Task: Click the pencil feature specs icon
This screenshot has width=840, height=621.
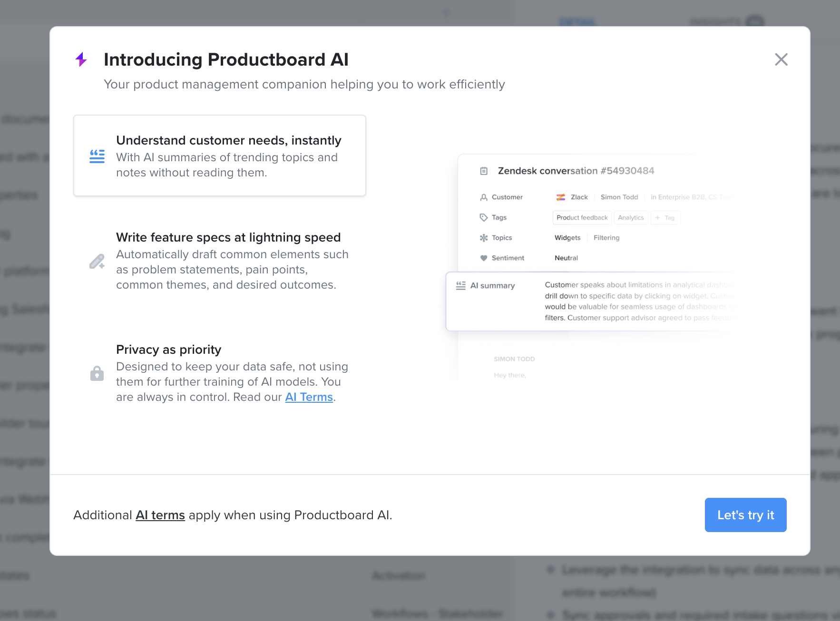Action: 97,262
